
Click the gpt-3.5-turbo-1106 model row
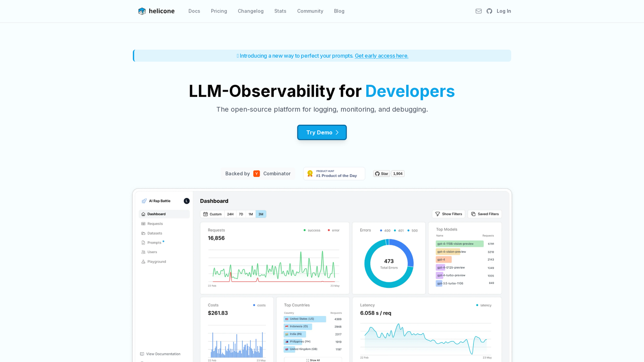tap(465, 284)
